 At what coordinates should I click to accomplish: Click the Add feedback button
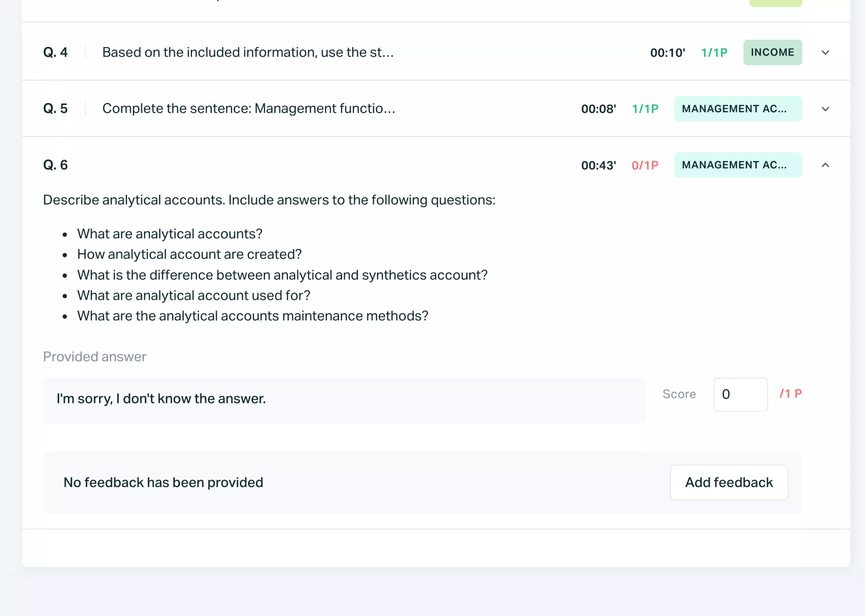click(729, 482)
